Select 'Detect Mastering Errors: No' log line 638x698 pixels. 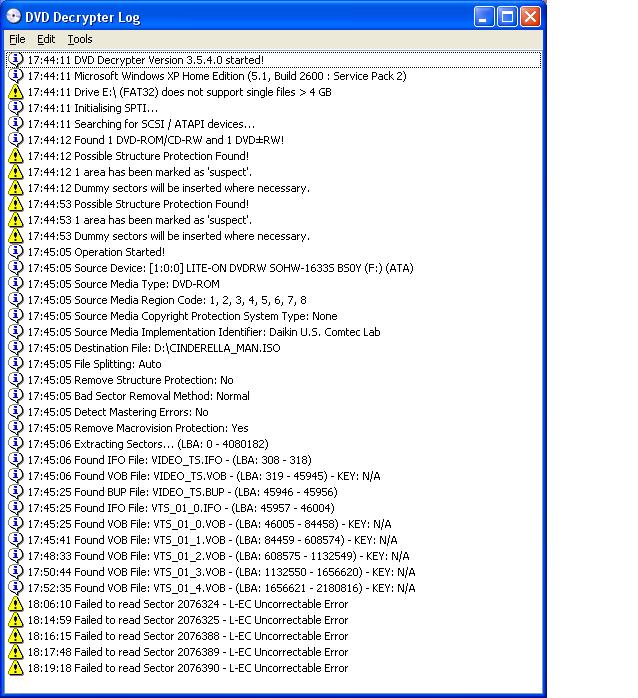[118, 412]
